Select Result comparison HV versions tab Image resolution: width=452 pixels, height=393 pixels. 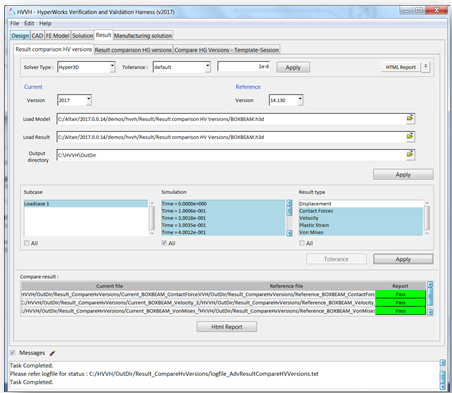(x=54, y=49)
